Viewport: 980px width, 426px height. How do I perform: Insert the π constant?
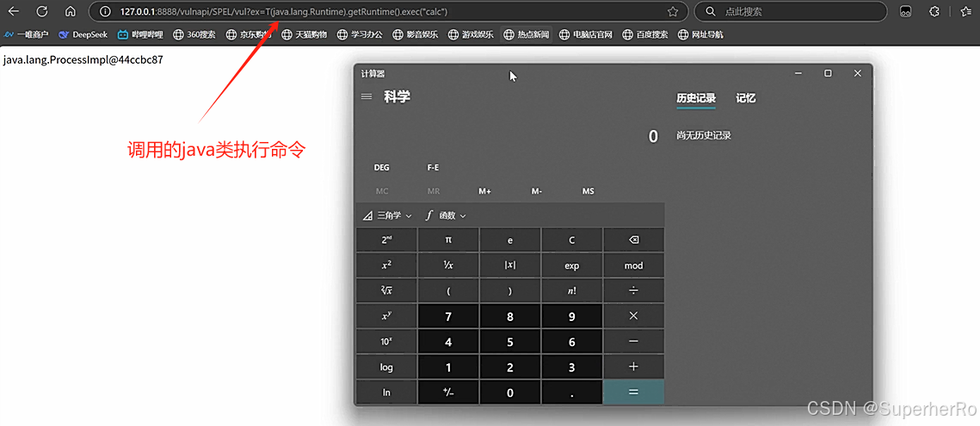pyautogui.click(x=448, y=240)
